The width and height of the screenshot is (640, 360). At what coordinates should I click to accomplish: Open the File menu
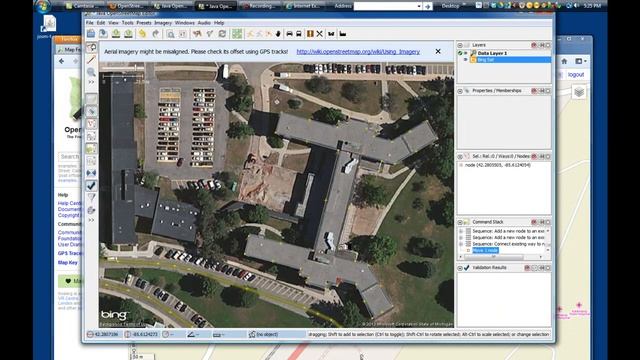[x=89, y=23]
